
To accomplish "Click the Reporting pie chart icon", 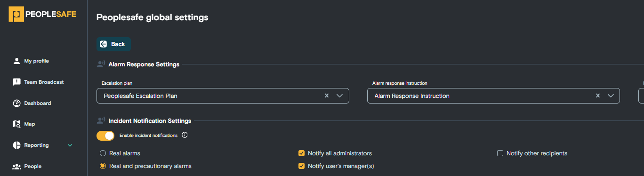I will click(16, 145).
